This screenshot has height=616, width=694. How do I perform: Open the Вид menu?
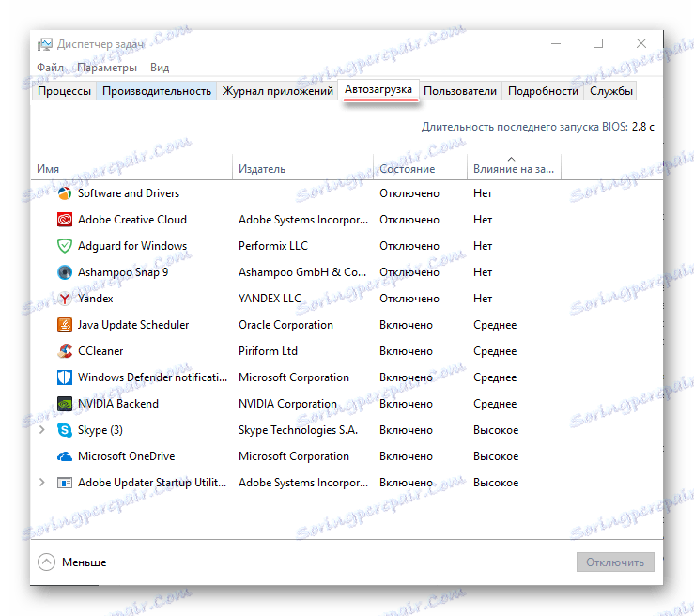pos(160,68)
